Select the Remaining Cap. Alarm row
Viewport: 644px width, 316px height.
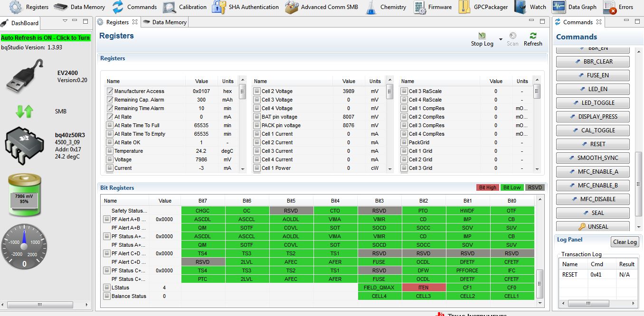171,100
